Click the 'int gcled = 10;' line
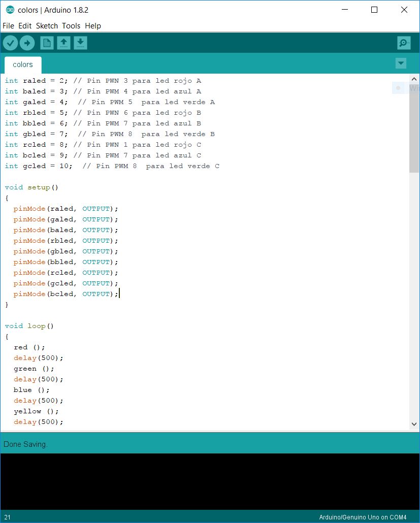This screenshot has height=523, width=420. click(x=112, y=166)
